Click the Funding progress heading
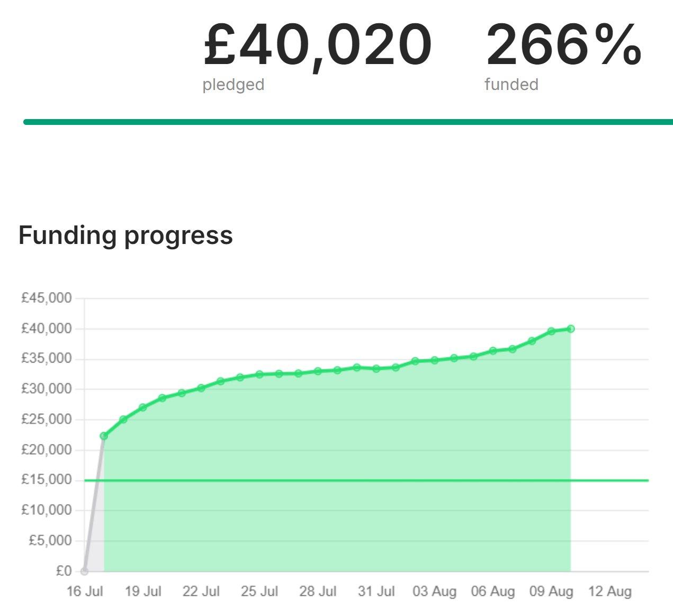The height and width of the screenshot is (616, 673). pyautogui.click(x=125, y=235)
